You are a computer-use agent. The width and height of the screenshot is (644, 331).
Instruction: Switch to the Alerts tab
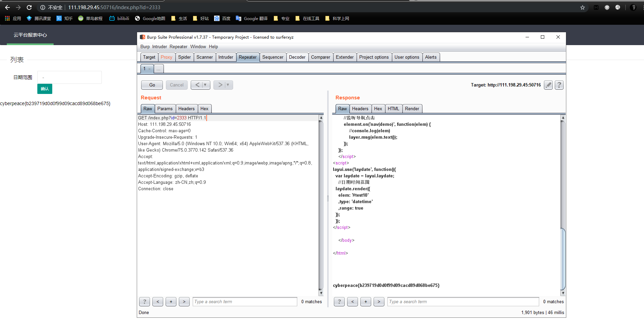click(431, 57)
